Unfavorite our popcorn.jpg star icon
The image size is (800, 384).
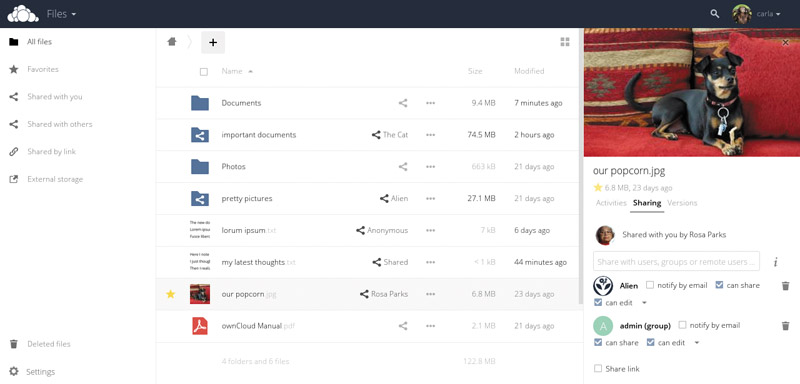point(170,294)
